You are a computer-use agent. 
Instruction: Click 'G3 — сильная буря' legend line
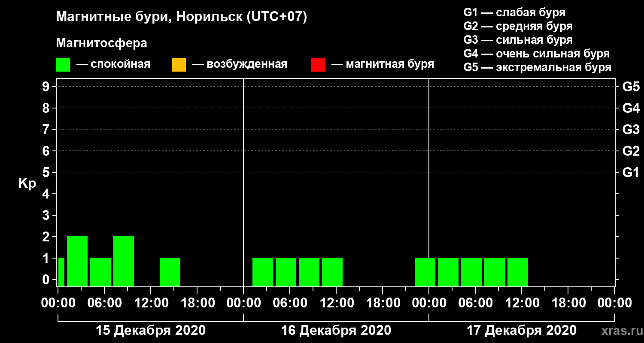point(518,40)
